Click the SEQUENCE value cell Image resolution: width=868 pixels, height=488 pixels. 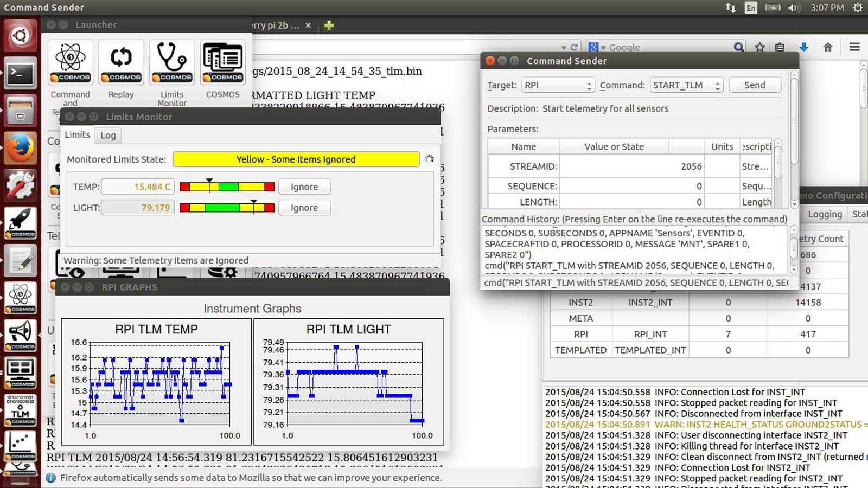tap(632, 186)
